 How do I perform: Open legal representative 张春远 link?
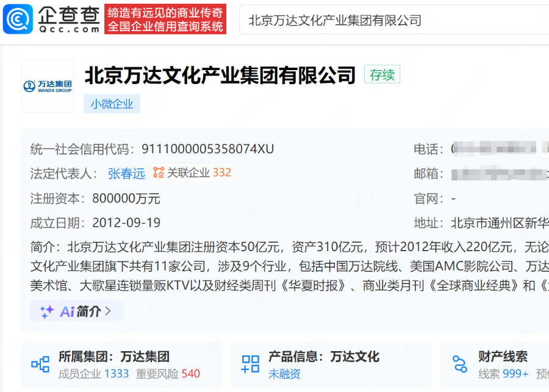(x=126, y=173)
